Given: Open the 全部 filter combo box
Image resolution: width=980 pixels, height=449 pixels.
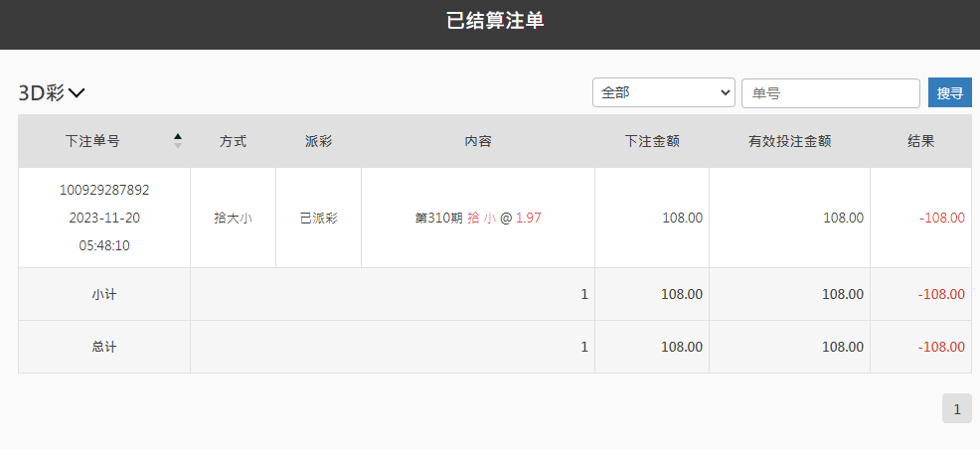Looking at the screenshot, I should pyautogui.click(x=663, y=92).
